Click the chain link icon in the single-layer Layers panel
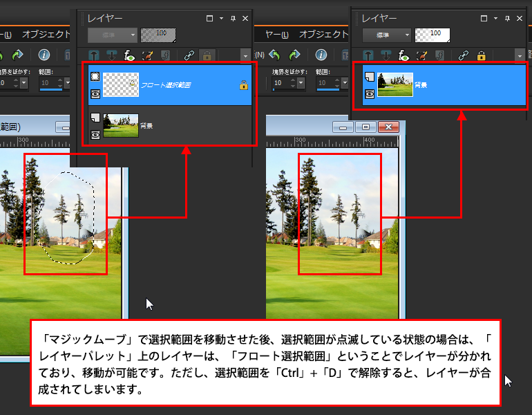Image resolution: width=532 pixels, height=415 pixels. 464,55
